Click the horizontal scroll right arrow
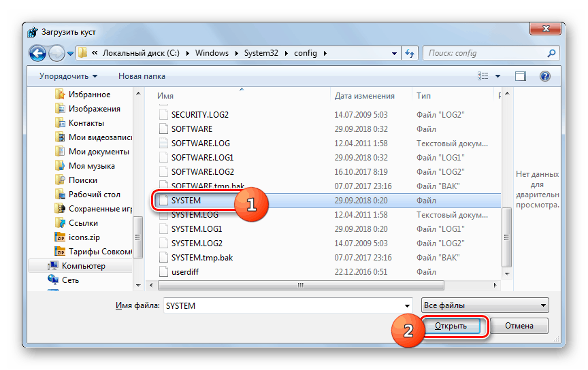Image resolution: width=588 pixels, height=370 pixels. 495,285
